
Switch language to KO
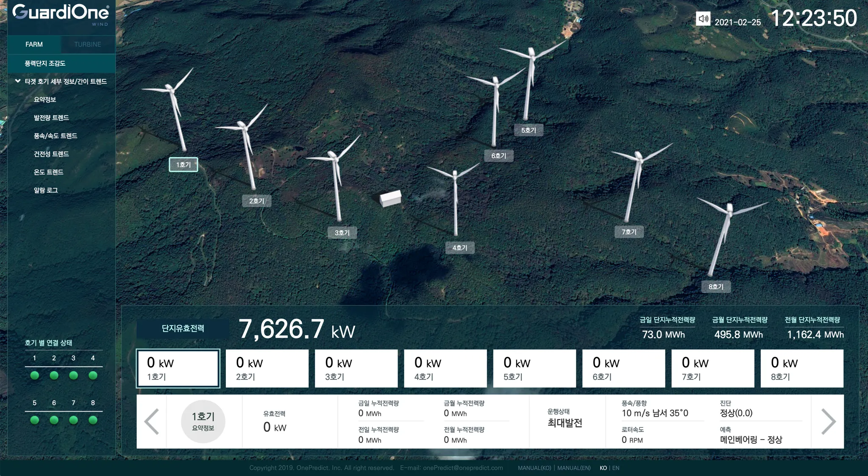click(x=603, y=468)
